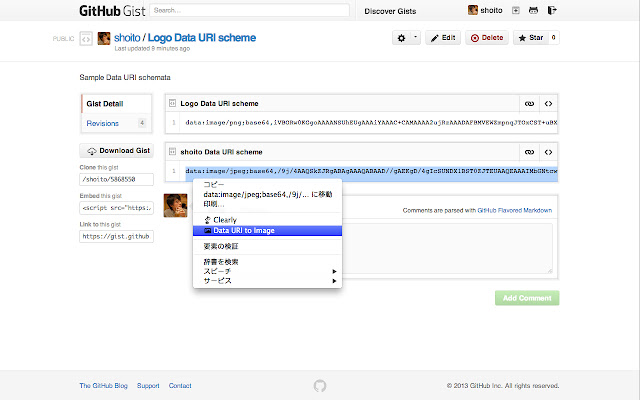
Task: Open the GitHub Flavored Markdown link
Action: [514, 211]
